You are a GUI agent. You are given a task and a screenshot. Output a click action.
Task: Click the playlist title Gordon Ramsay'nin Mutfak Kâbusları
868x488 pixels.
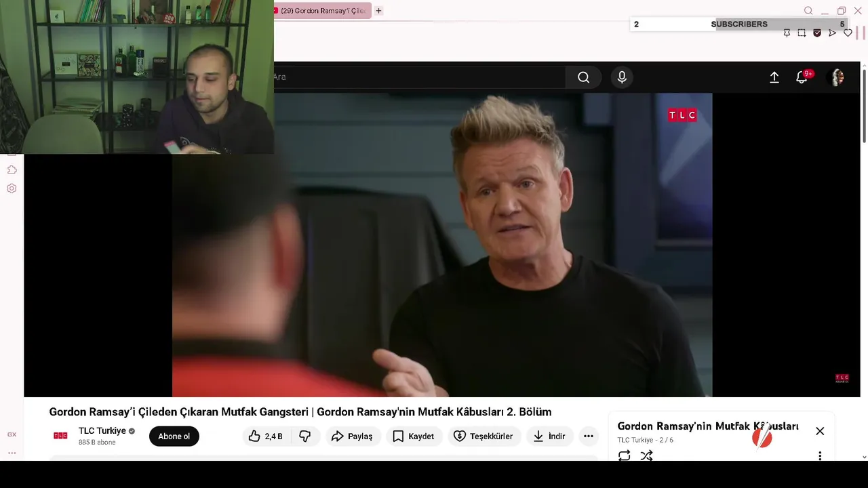[x=708, y=426]
